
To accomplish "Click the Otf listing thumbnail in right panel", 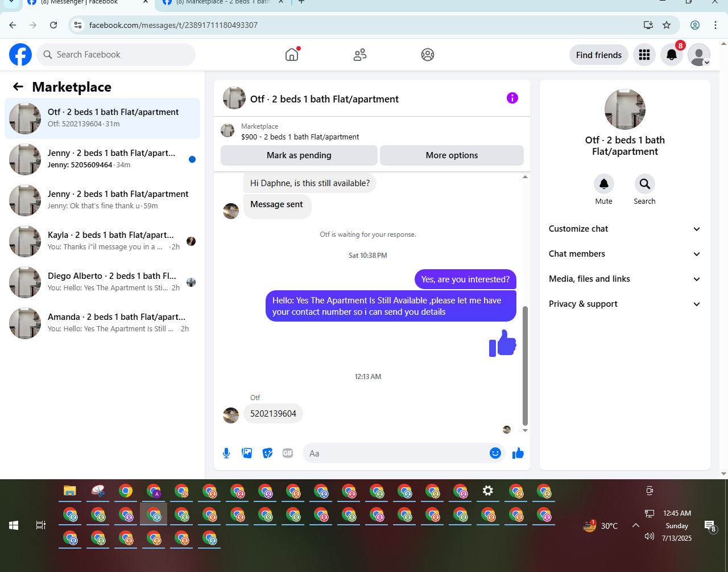I will [624, 109].
